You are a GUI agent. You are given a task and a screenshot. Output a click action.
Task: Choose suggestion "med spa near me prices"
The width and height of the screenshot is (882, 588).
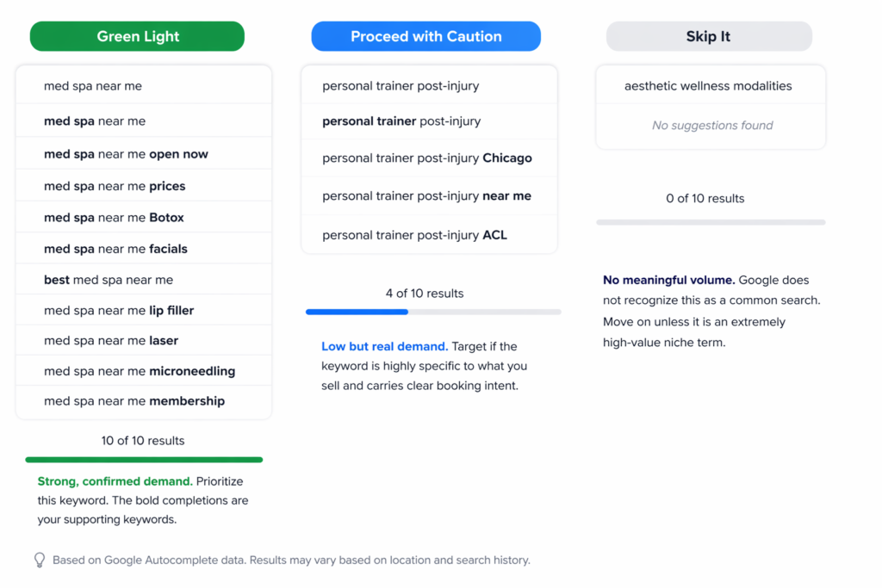click(x=115, y=186)
